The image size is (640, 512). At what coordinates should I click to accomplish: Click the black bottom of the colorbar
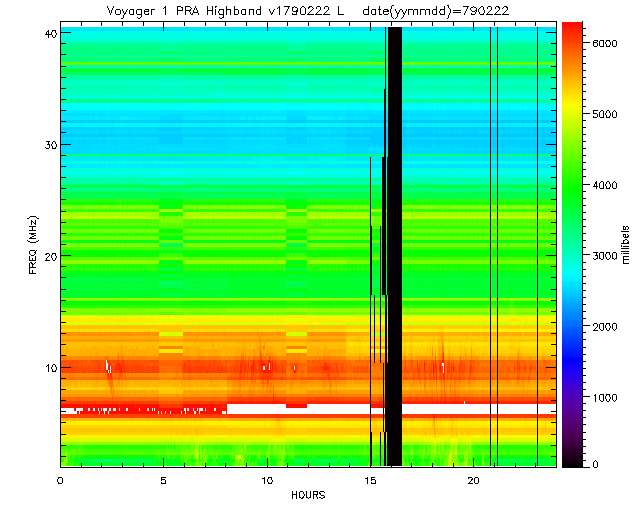(573, 462)
